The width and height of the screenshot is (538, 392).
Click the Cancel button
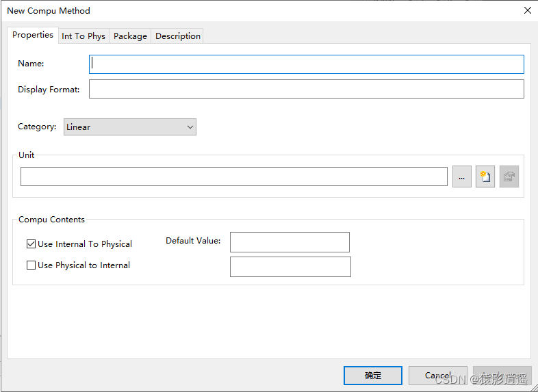pyautogui.click(x=438, y=376)
